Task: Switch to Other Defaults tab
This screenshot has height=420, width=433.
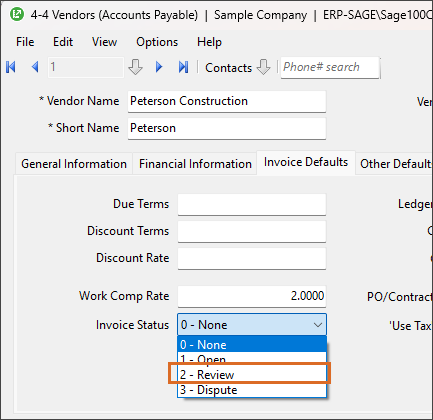Action: click(x=395, y=164)
